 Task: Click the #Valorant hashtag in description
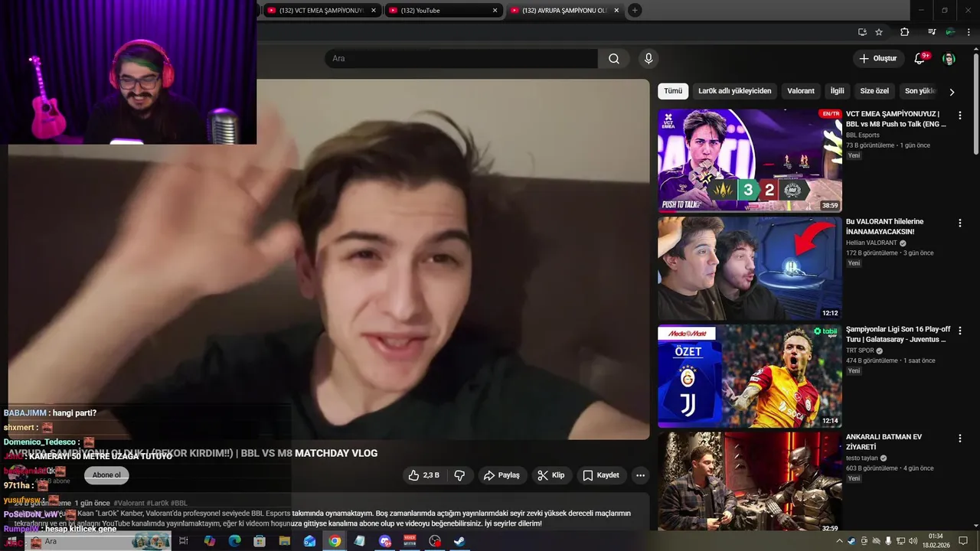(x=129, y=504)
